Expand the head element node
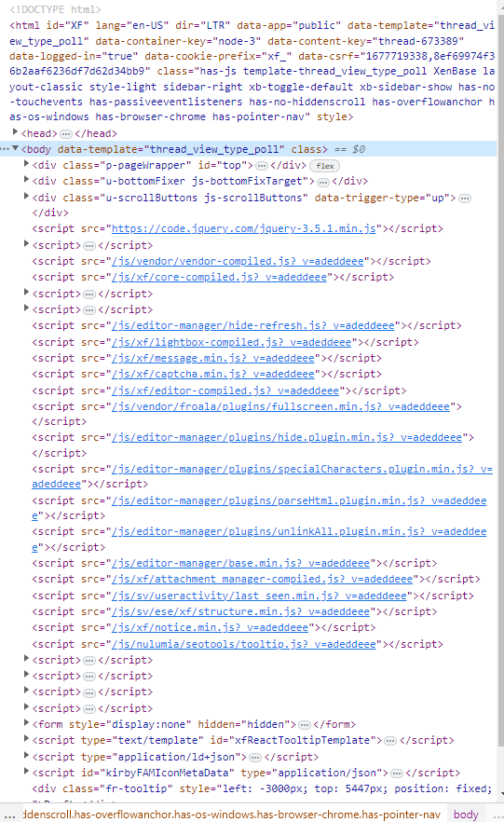This screenshot has height=822, width=504. (x=15, y=132)
